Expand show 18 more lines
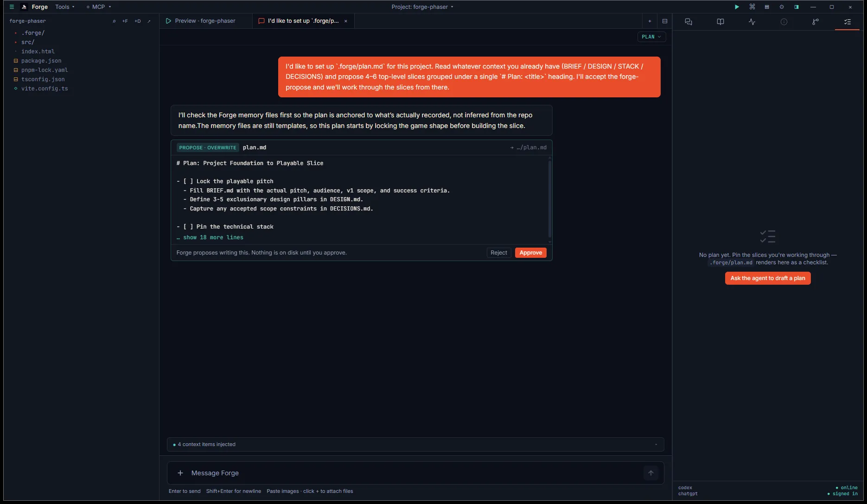Screen dimensions: 867x504 210,237
